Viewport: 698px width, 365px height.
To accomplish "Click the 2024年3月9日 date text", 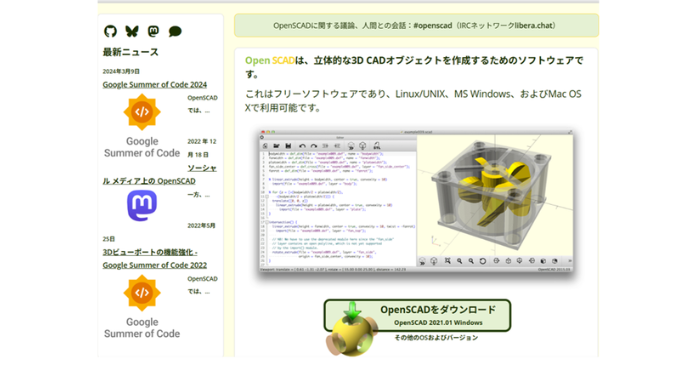I will [121, 71].
